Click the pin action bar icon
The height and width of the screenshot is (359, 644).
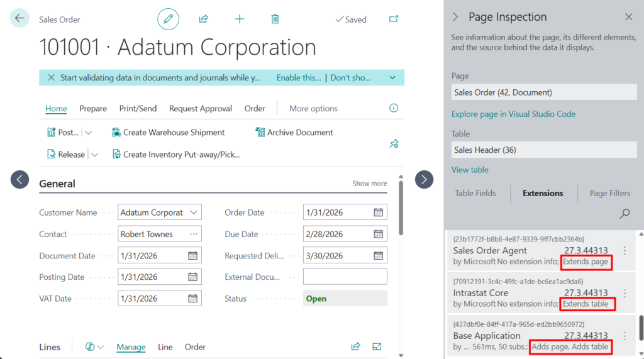394,143
